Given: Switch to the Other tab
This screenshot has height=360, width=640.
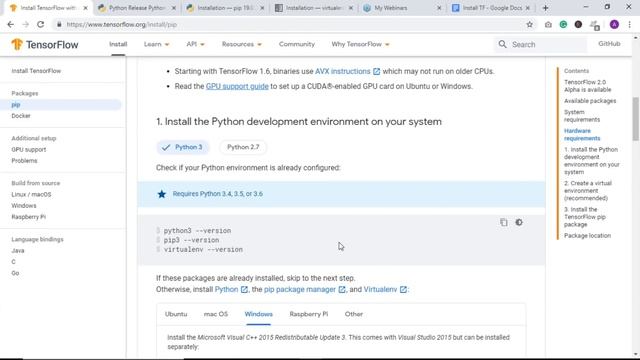Looking at the screenshot, I should 353,314.
